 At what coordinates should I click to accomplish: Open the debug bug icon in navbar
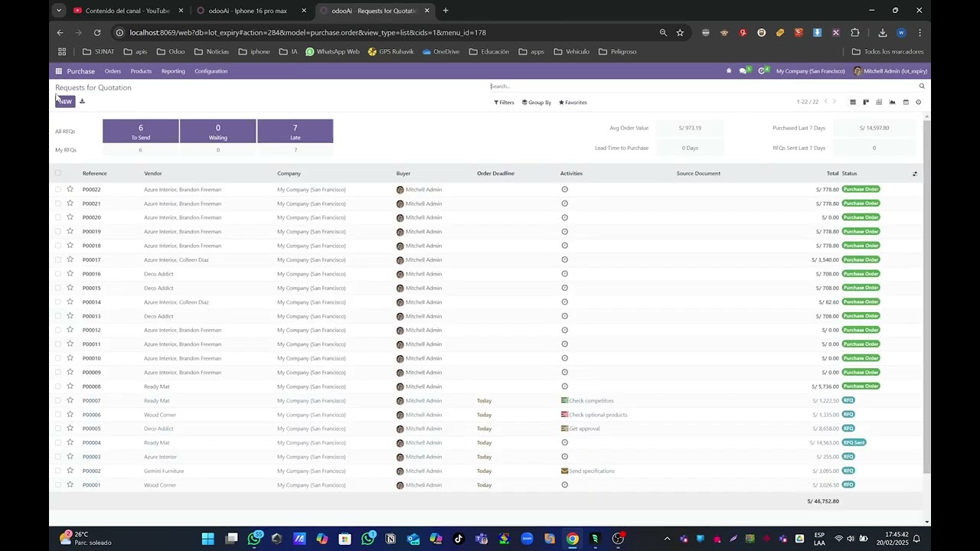729,71
